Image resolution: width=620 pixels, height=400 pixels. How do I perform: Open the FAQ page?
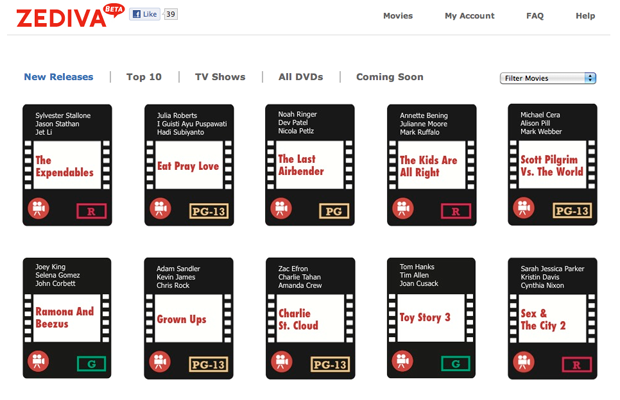click(535, 16)
